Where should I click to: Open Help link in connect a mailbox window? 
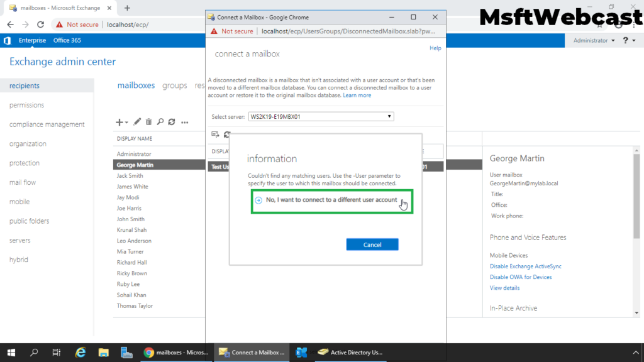435,48
